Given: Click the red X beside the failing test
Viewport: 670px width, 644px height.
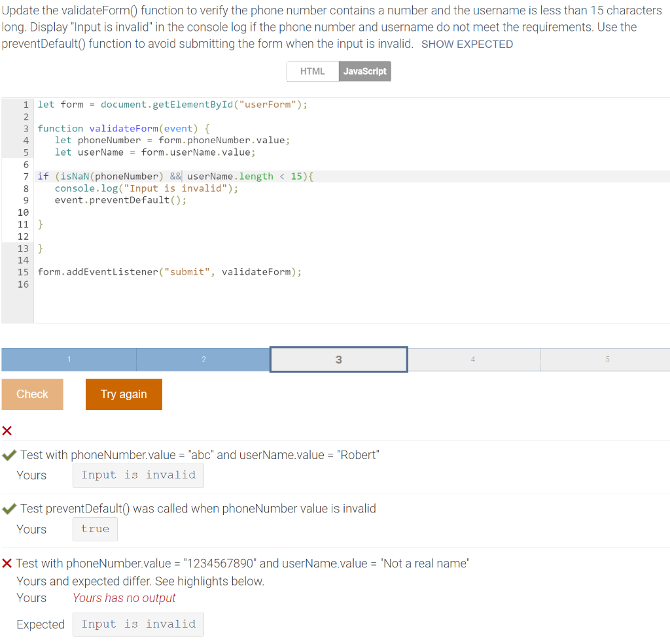Looking at the screenshot, I should 8,562.
